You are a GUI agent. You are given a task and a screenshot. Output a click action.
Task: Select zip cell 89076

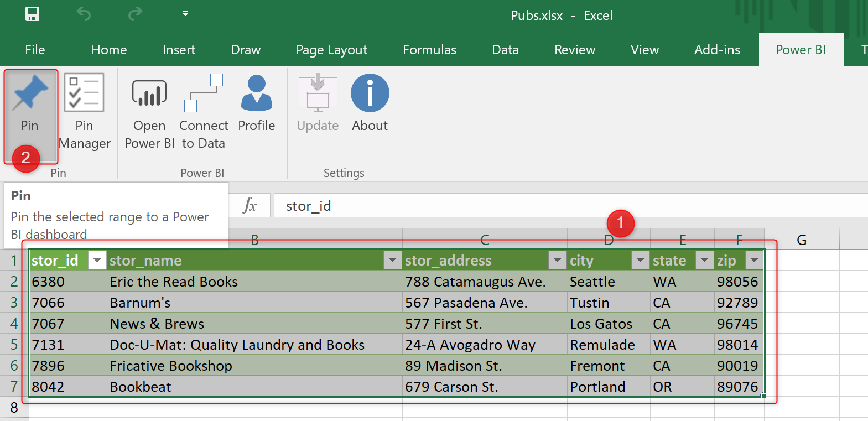739,386
